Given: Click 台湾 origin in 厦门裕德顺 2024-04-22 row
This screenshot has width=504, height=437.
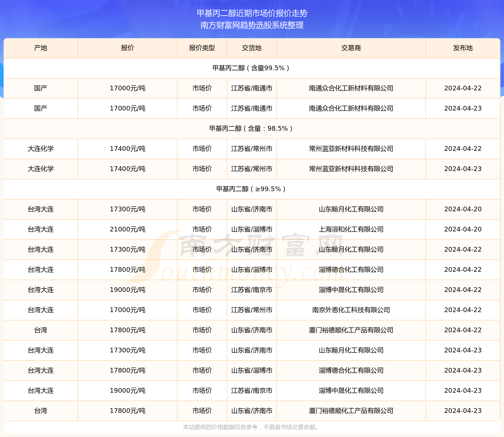Looking at the screenshot, I should coord(41,330).
